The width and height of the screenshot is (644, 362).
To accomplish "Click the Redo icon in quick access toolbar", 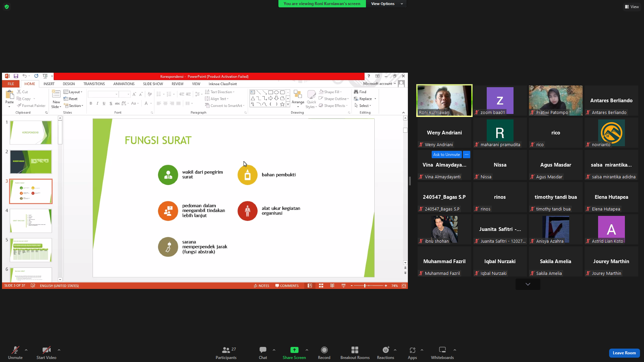I will [36, 76].
